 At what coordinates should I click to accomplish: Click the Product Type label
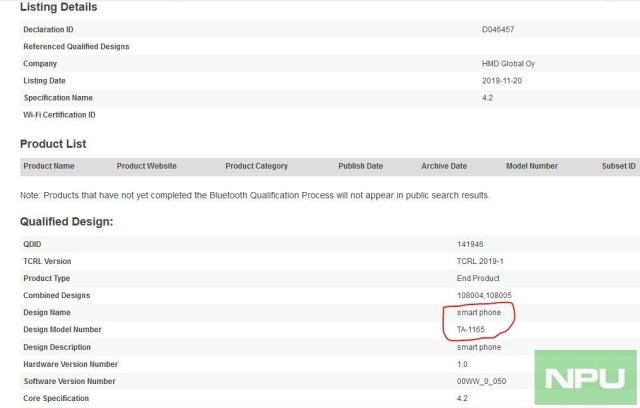pyautogui.click(x=47, y=278)
